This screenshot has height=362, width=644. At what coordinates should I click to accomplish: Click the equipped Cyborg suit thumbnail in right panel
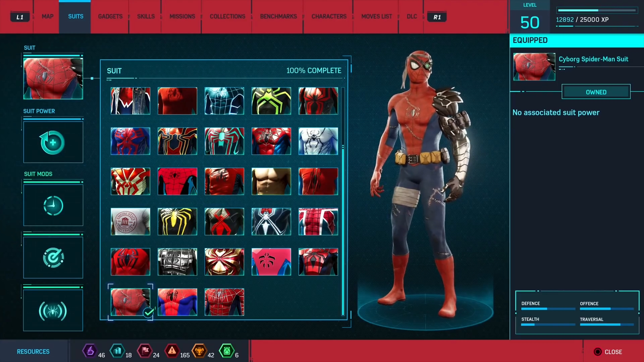[534, 67]
